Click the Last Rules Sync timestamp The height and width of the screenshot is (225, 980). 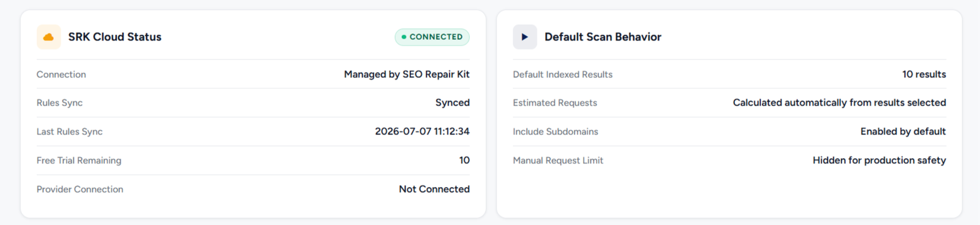click(x=422, y=131)
